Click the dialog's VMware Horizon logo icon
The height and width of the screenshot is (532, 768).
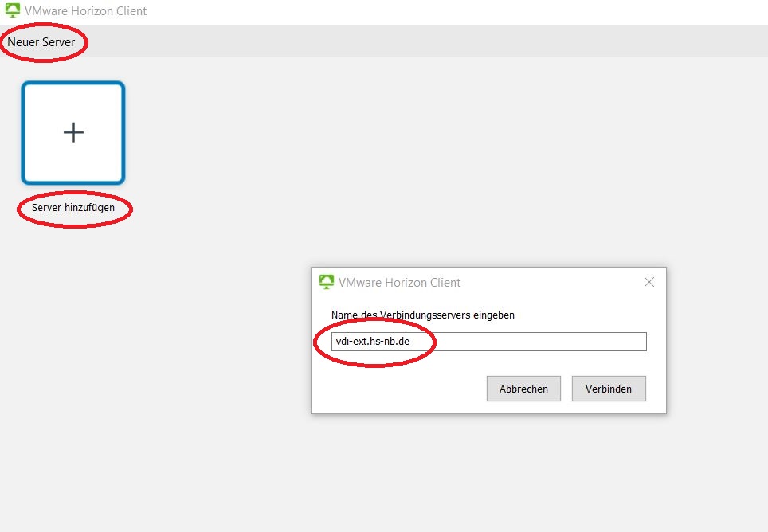click(x=326, y=282)
